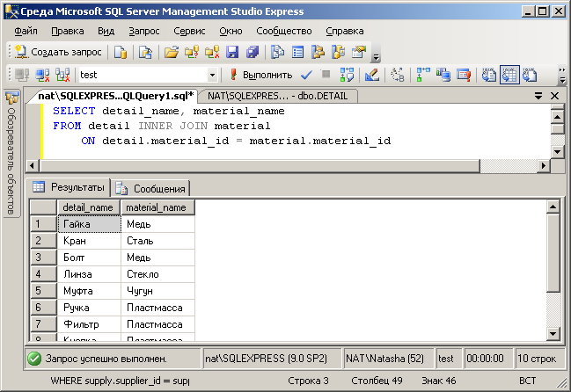Viewport: 571px width, 392px height.
Task: Click the Disconnect icon with red X
Action: (42, 75)
